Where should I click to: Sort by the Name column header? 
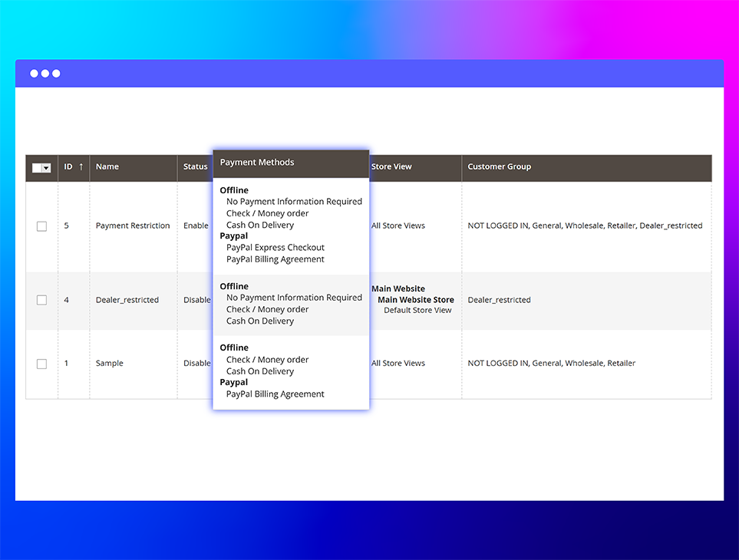[x=134, y=166]
